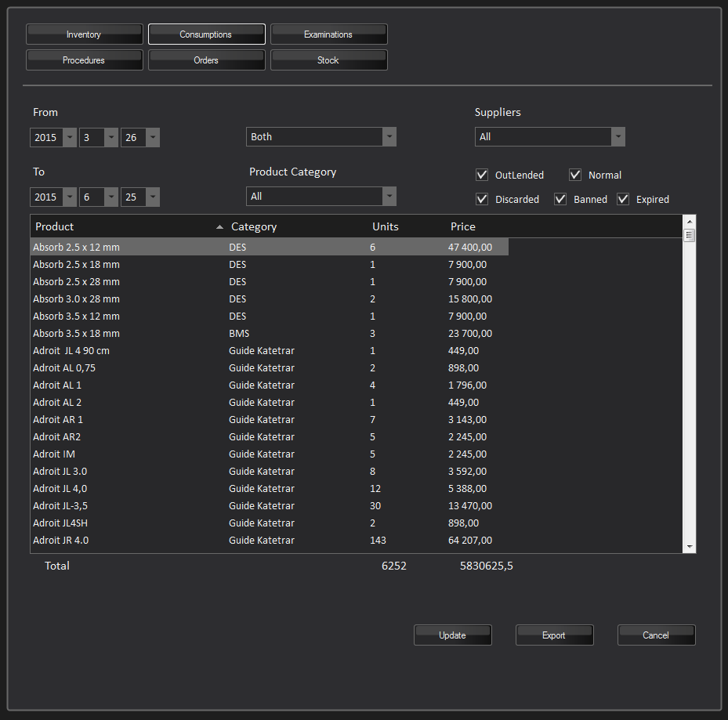Select row 'Absorb 2.5 x 28 mm'
The height and width of the screenshot is (720, 728).
tap(270, 282)
